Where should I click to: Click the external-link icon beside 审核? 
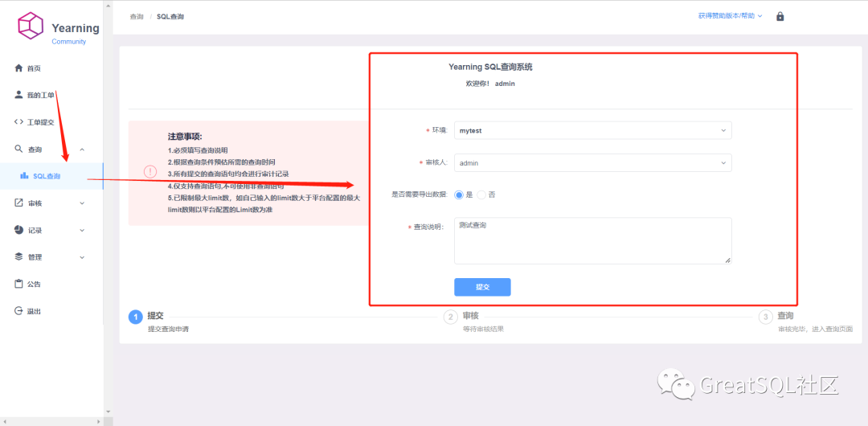[18, 203]
